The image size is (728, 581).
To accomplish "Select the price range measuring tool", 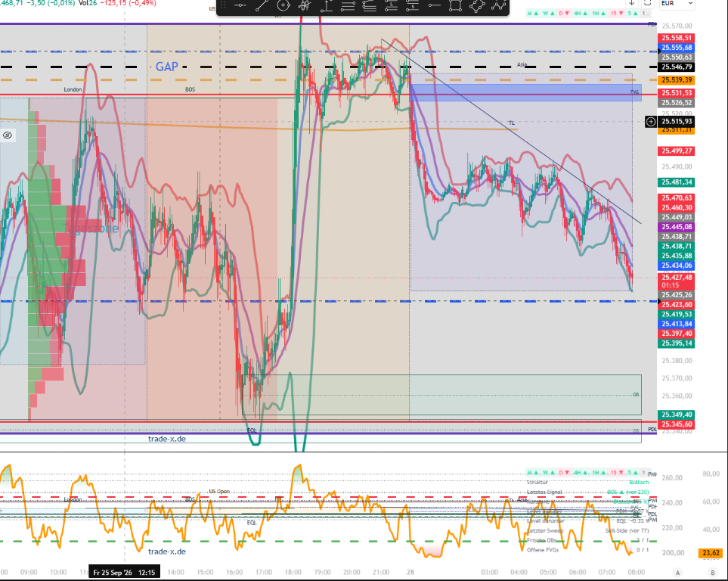I will (327, 5).
